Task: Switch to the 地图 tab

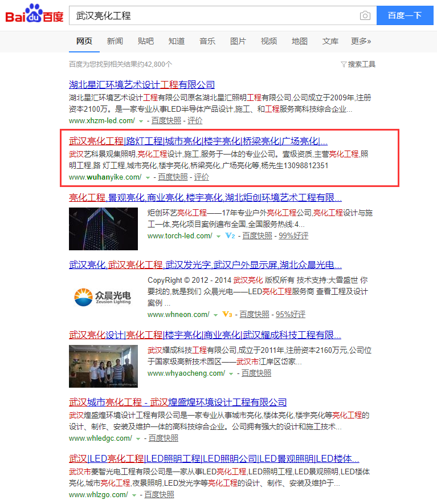Action: [x=300, y=41]
